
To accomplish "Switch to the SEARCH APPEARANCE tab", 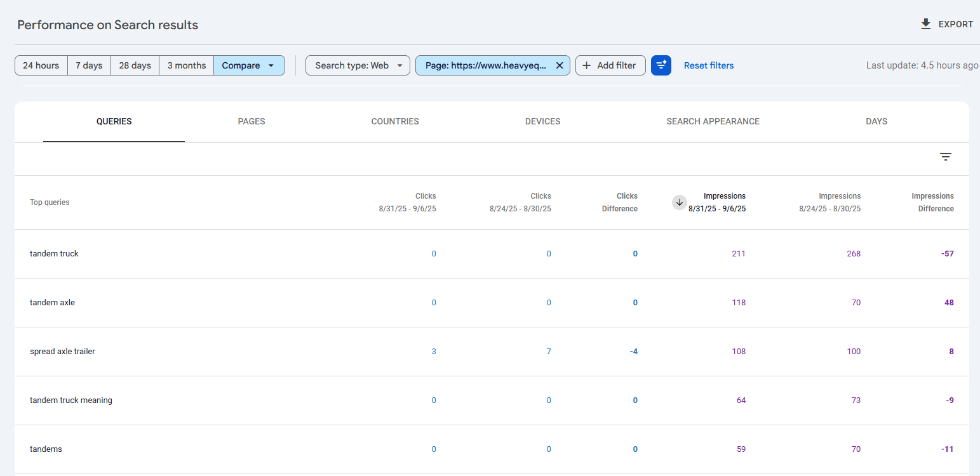I will [x=713, y=121].
